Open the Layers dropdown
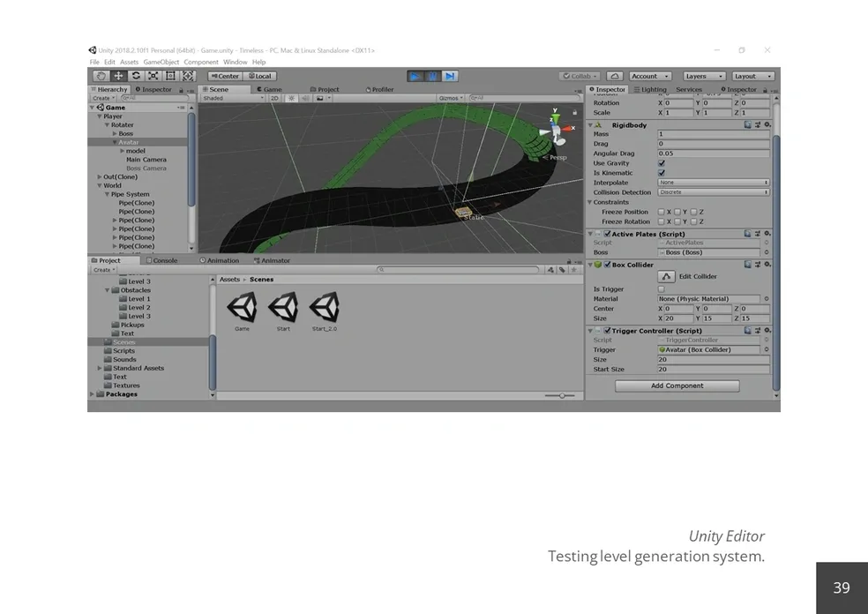 [x=704, y=77]
